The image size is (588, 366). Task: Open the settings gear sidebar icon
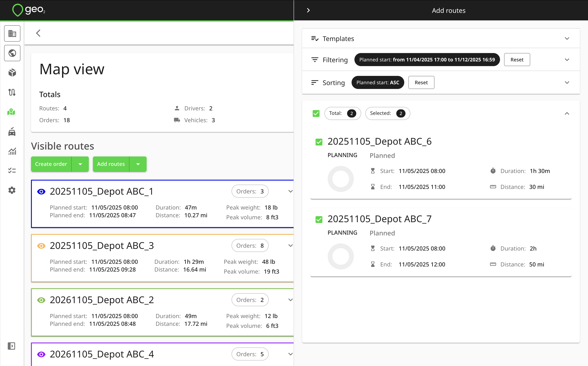[x=12, y=190]
